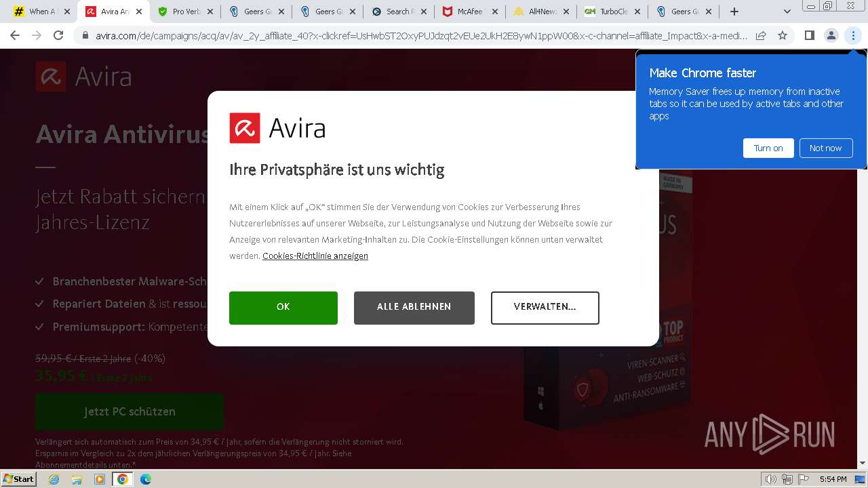
Task: Open a new tab with plus icon
Action: click(734, 12)
